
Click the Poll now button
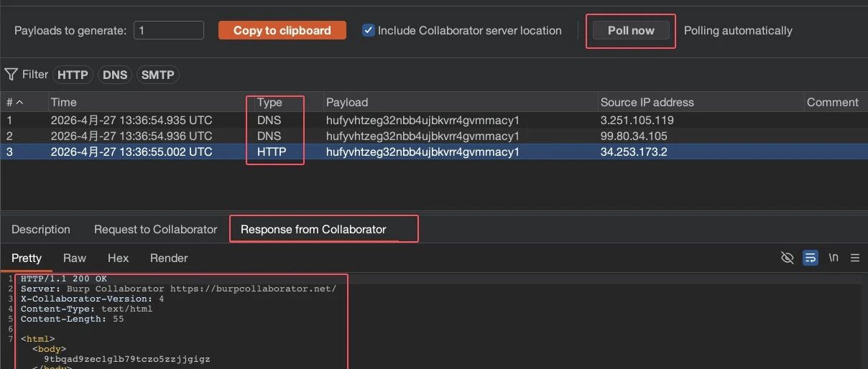click(x=631, y=30)
